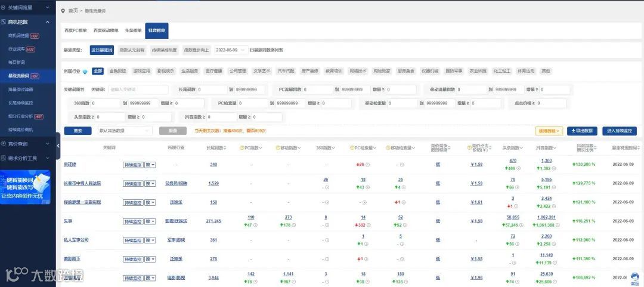This screenshot has height=287, width=644.
Task: Click the sidebar collapse arrow handle
Action: point(58,146)
